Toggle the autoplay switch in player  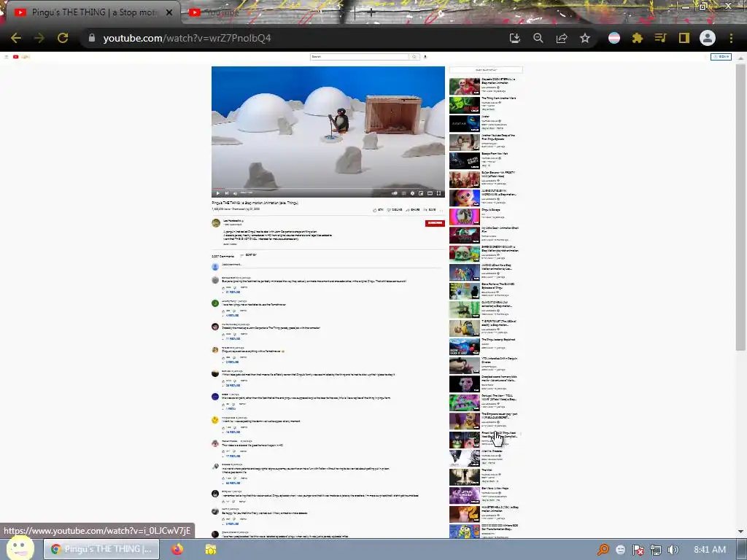(395, 193)
